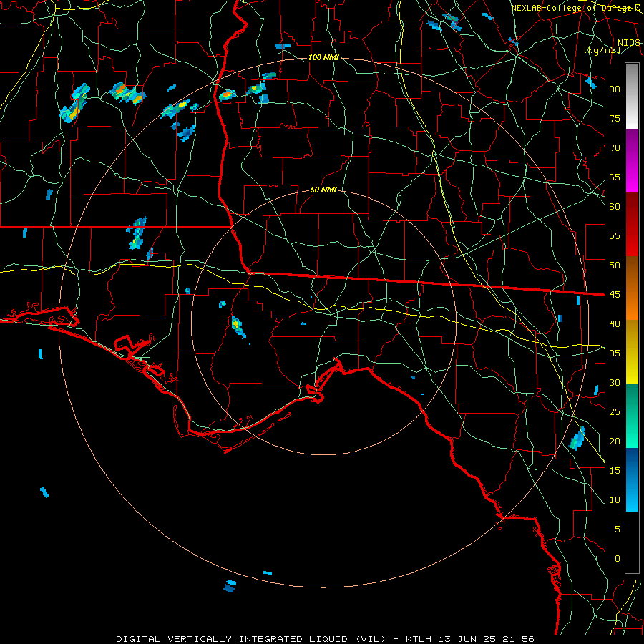Pick the orange-brown segment of the color bar
The width and height of the screenshot is (644, 644).
pos(632,288)
